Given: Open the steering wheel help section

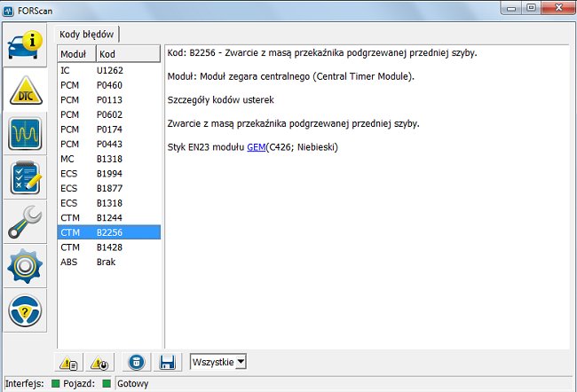Looking at the screenshot, I should 27,311.
